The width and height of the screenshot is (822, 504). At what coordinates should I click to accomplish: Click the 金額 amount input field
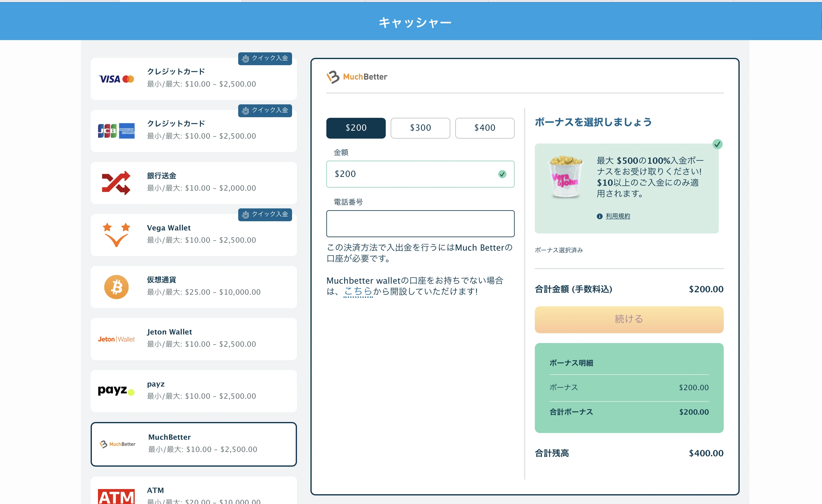click(420, 174)
